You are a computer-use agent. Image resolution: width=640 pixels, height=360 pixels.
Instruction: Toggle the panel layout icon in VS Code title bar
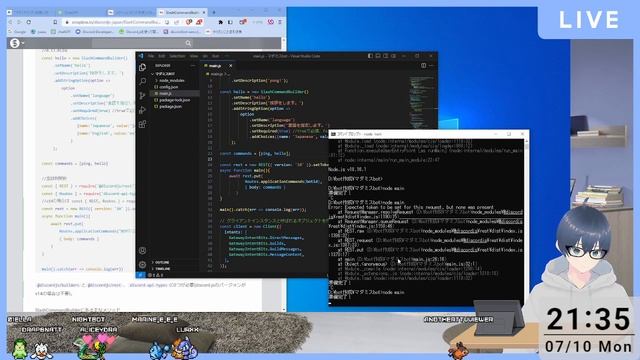click(378, 56)
